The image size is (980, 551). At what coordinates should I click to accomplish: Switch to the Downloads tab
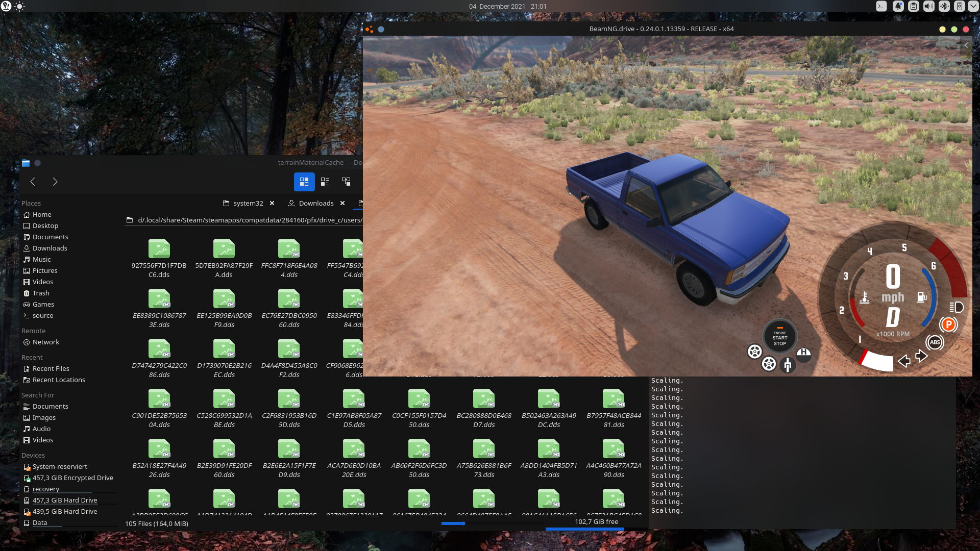point(316,203)
